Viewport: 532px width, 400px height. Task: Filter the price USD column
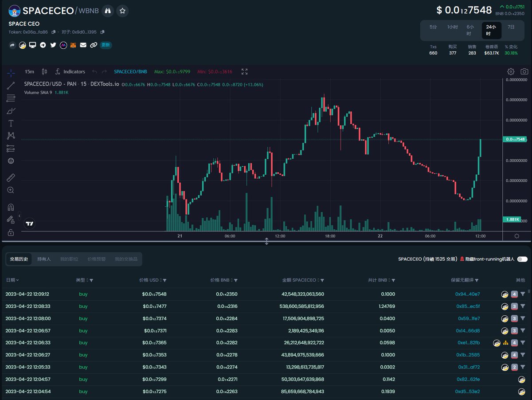coord(165,280)
